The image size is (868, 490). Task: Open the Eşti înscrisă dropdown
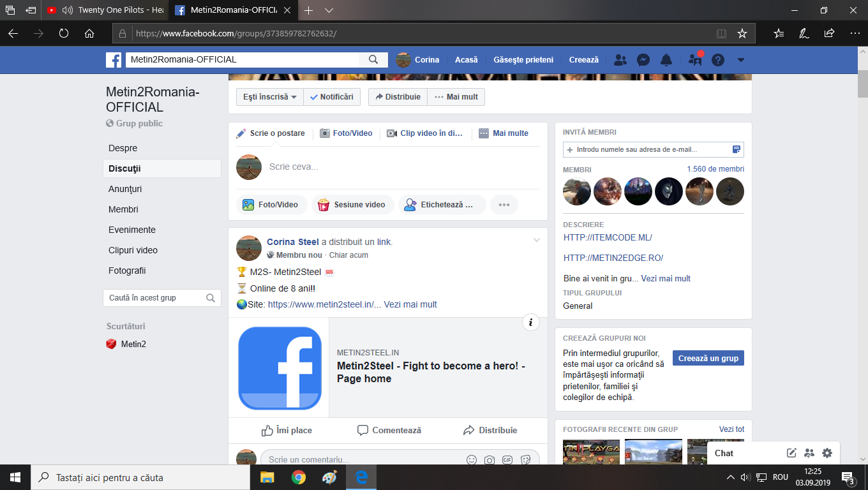coord(270,97)
